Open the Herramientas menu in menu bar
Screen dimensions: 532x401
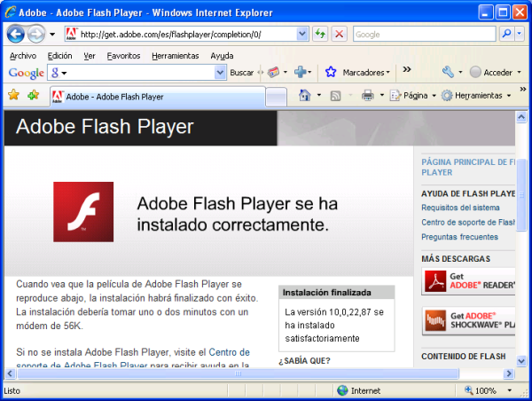175,55
